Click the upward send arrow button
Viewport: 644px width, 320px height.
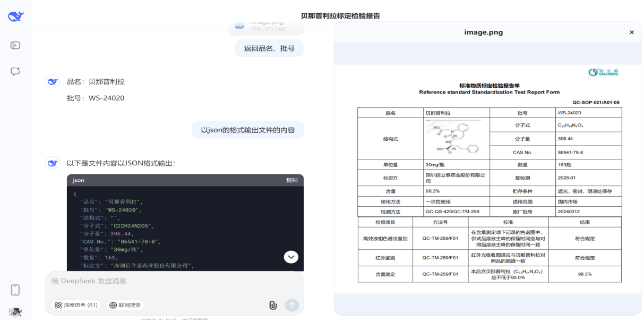(291, 305)
